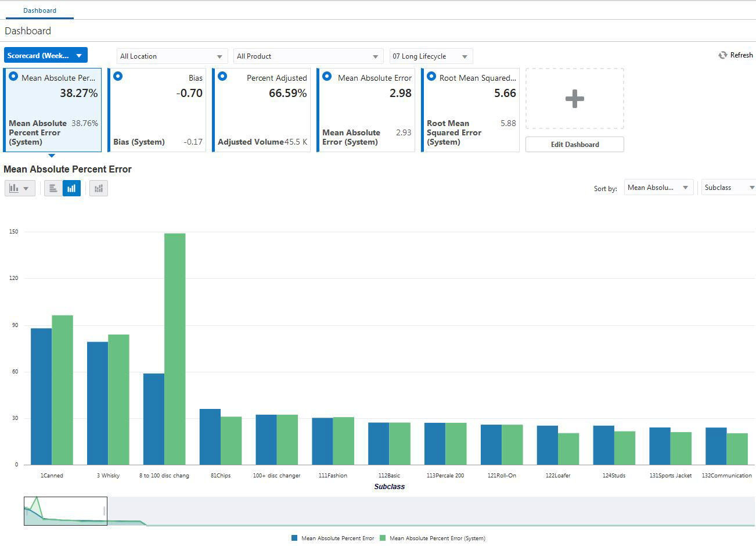Screen dimensions: 756x546
Task: Toggle the indicator on the Percent Adjusted tile
Action: coord(222,76)
